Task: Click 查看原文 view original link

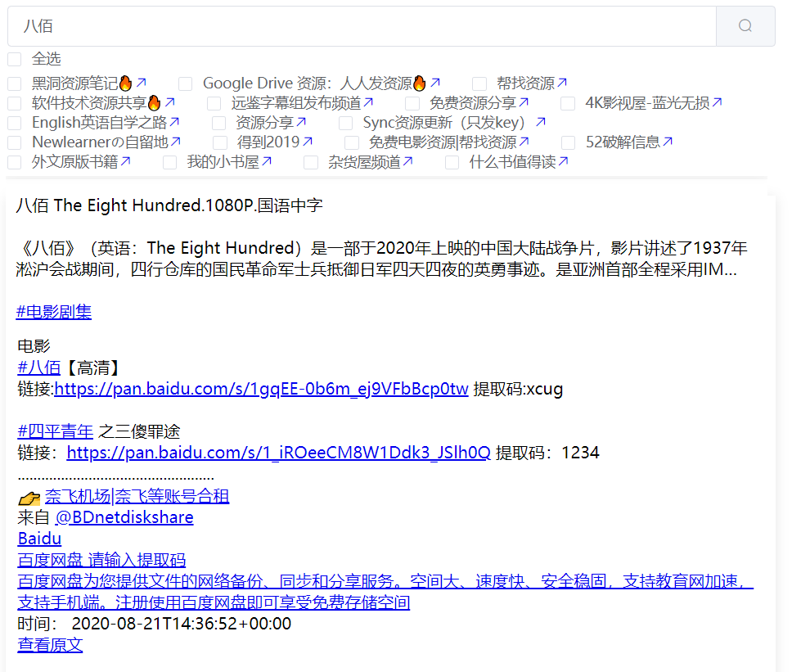Action: click(x=50, y=645)
